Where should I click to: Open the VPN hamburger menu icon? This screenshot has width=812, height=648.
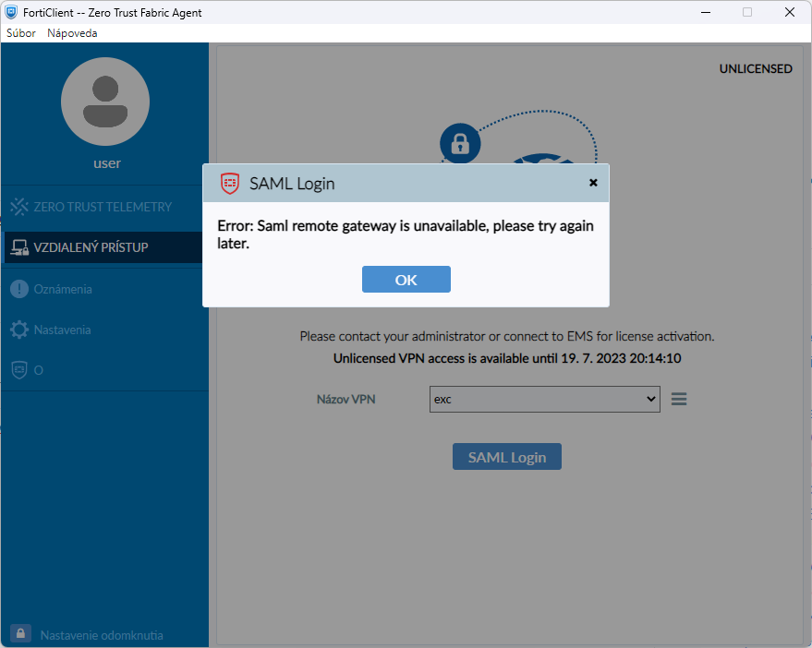click(x=679, y=399)
